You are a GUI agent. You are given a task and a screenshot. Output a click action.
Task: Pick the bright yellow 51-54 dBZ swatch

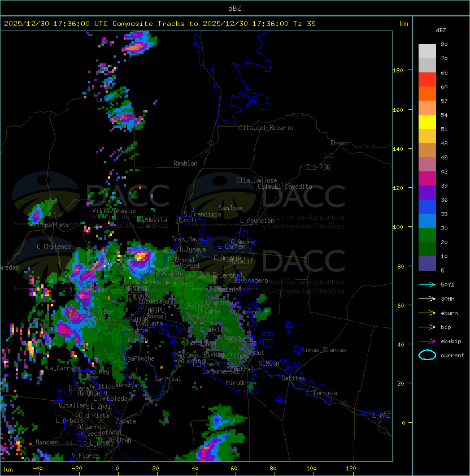tap(427, 122)
